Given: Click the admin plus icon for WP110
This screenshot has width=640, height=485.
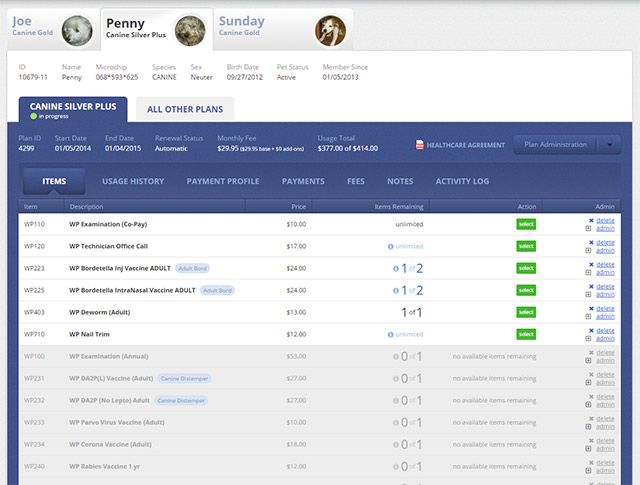Looking at the screenshot, I should 588,229.
